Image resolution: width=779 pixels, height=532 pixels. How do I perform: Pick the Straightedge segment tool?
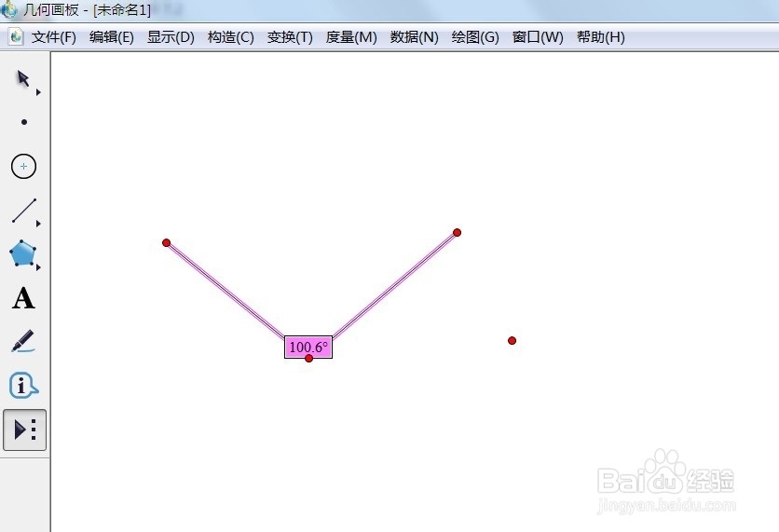[24, 211]
